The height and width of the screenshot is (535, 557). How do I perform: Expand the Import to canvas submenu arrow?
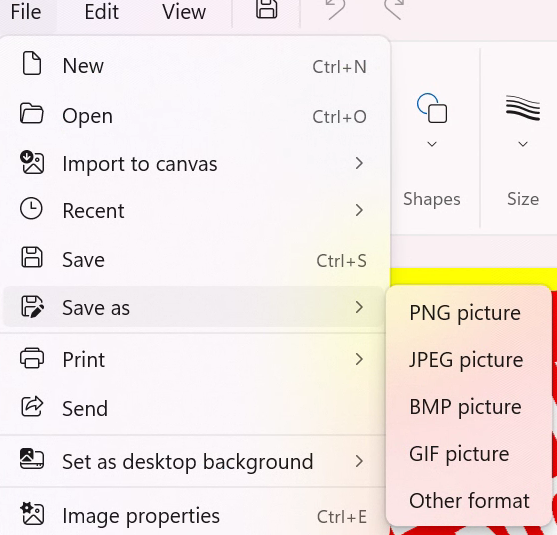point(359,163)
